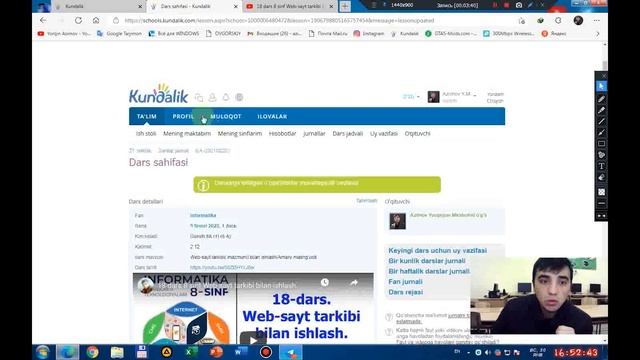Click the Windows Start button
The width and height of the screenshot is (640, 360).
coord(42,352)
